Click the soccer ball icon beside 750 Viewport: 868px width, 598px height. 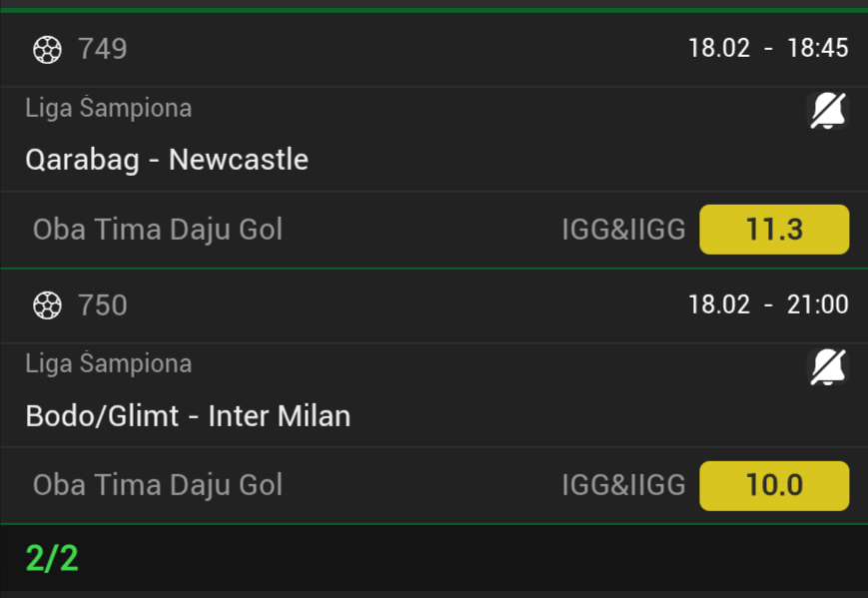pos(47,304)
